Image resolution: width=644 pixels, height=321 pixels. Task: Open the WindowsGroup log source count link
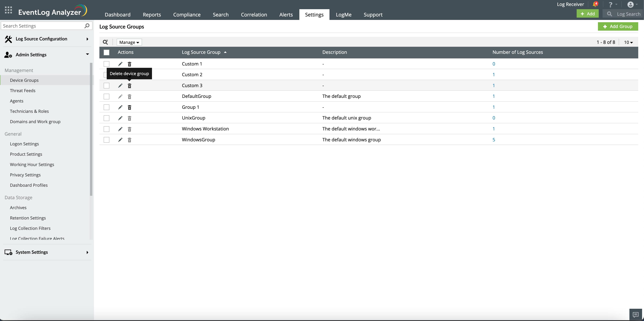494,140
